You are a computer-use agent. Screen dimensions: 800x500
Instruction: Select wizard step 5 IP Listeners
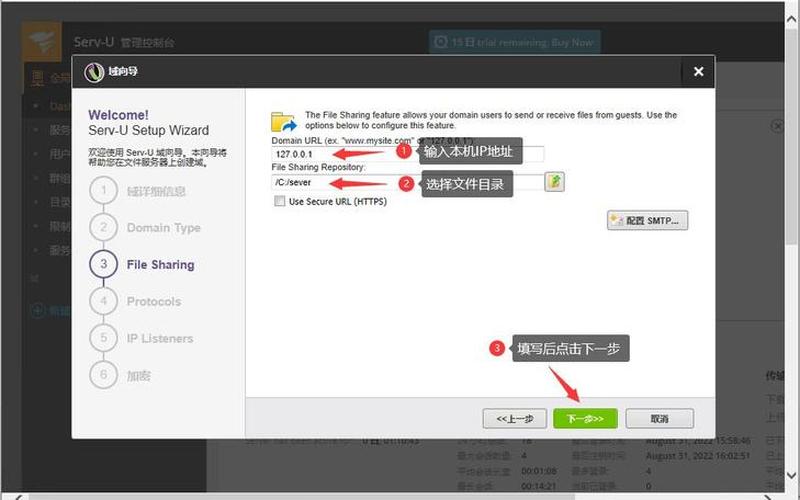pos(141,338)
